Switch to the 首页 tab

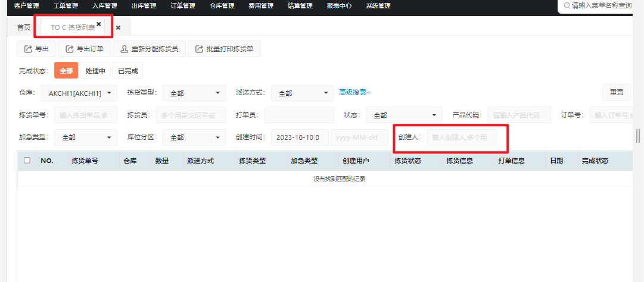point(23,27)
